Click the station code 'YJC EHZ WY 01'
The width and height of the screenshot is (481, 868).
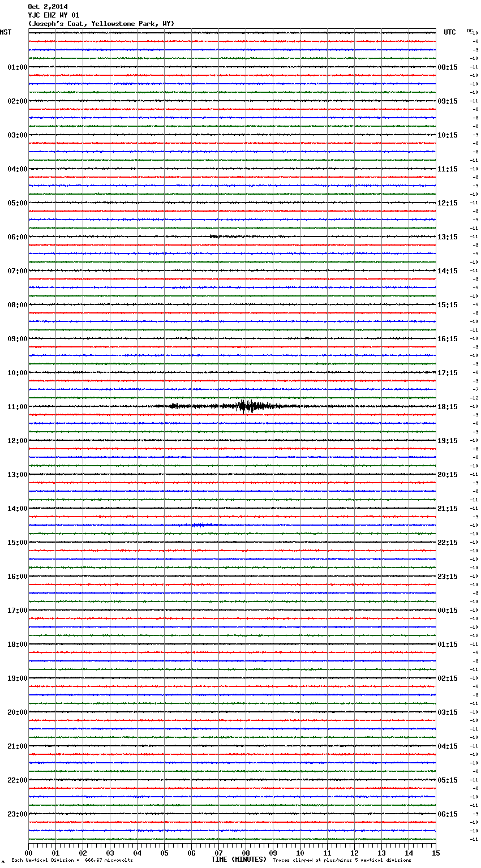(x=54, y=15)
